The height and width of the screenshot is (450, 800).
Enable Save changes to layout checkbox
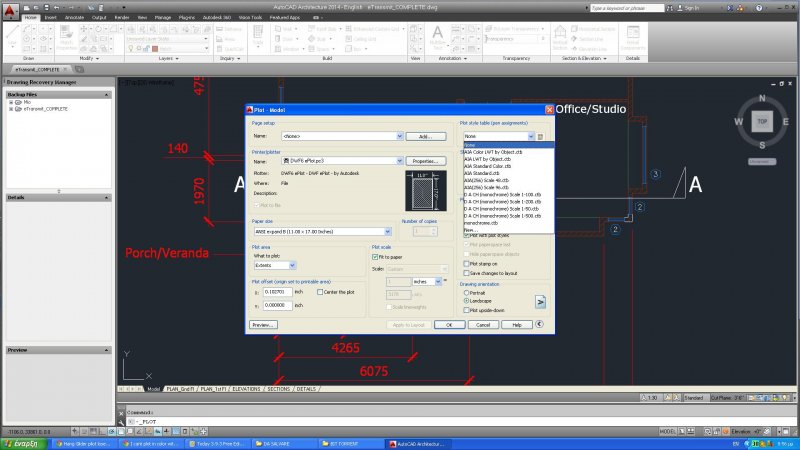pyautogui.click(x=466, y=273)
